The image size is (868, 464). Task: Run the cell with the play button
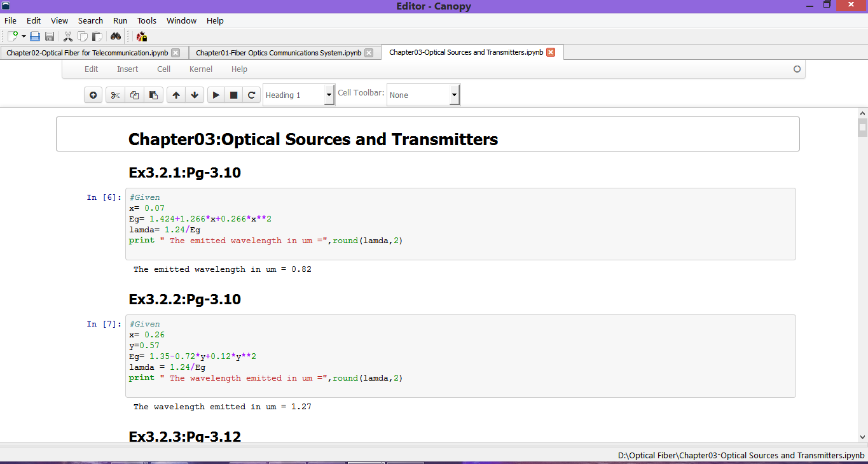pyautogui.click(x=216, y=95)
